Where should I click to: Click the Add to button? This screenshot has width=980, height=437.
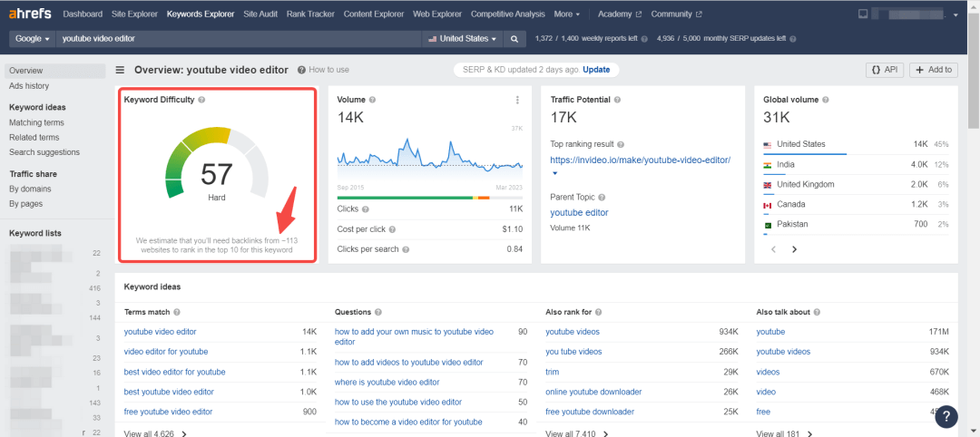tap(934, 70)
